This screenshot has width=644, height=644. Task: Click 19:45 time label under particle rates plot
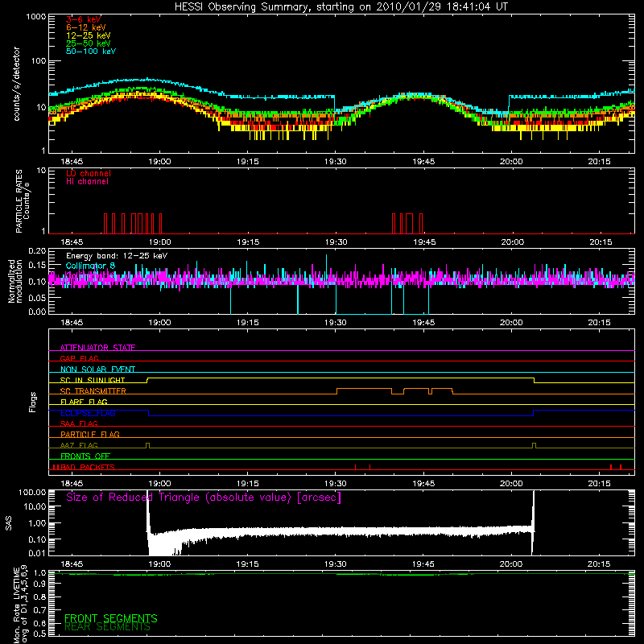[424, 242]
